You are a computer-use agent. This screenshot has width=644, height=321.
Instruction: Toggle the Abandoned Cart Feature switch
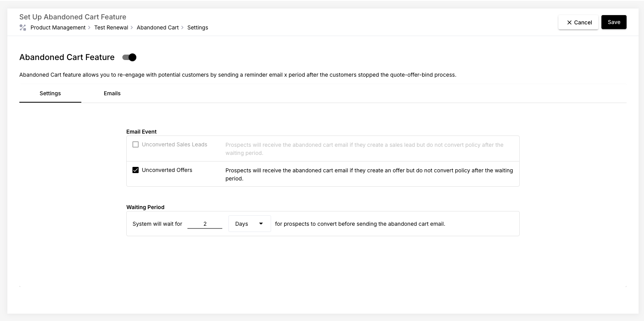[129, 57]
